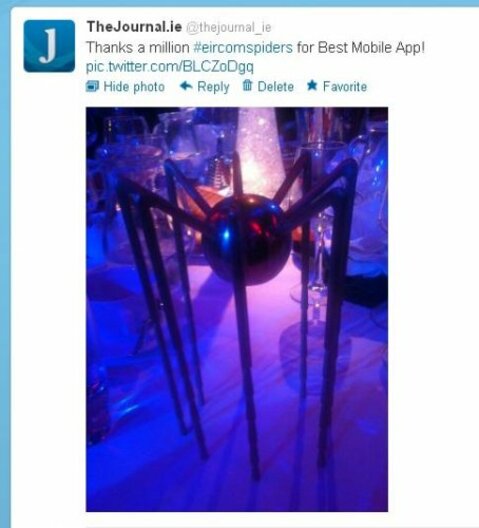Viewport: 479px width, 528px height.
Task: Delete this tweet via text link
Action: [276, 87]
